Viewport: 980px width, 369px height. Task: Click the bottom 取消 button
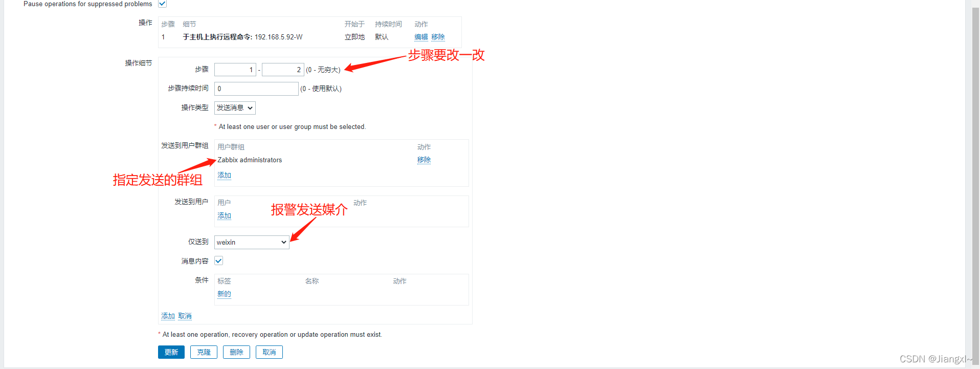pyautogui.click(x=269, y=352)
